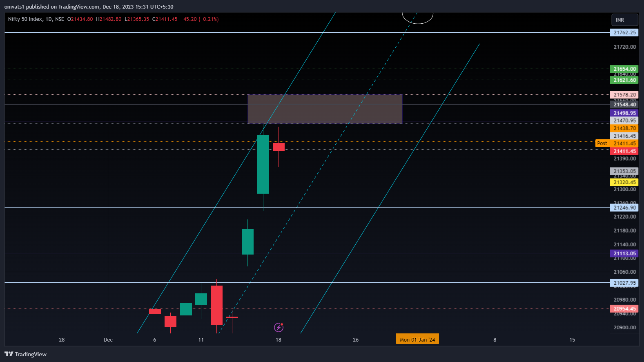Click the 18 date label on time axis
The width and height of the screenshot is (644, 362).
279,340
